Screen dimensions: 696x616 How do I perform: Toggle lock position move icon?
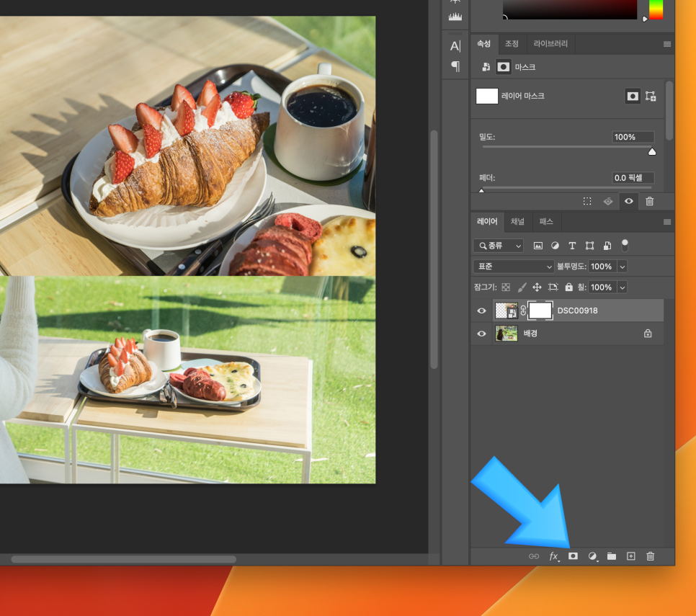pyautogui.click(x=537, y=287)
